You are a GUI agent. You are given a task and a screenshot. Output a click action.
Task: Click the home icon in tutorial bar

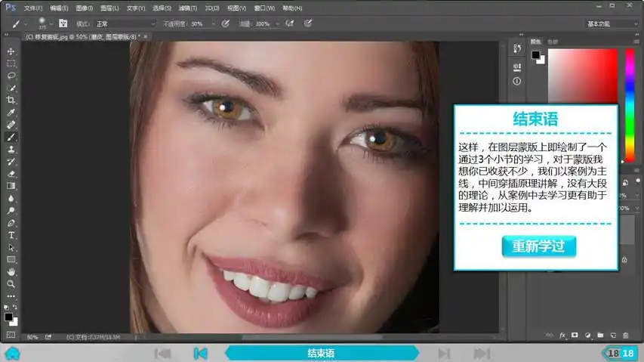[x=11, y=353]
